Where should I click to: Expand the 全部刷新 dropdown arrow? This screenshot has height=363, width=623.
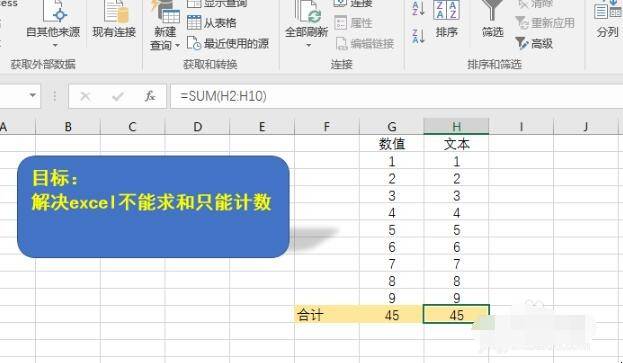pos(308,45)
